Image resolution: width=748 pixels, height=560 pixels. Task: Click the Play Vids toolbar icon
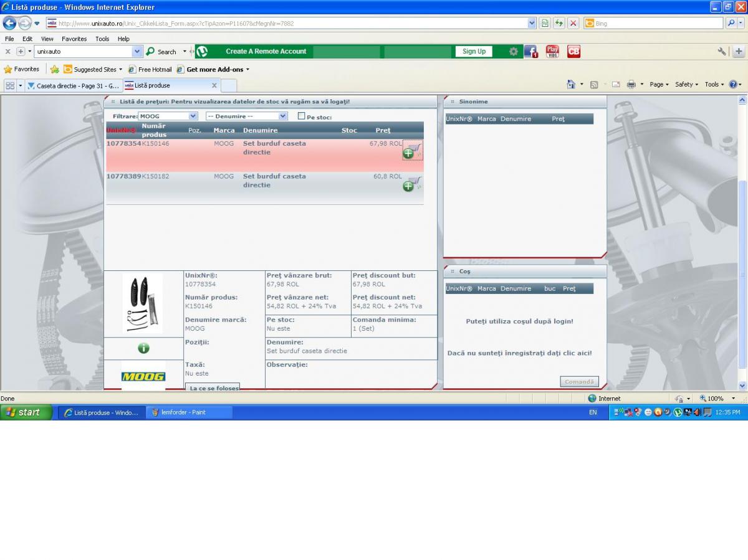(552, 52)
